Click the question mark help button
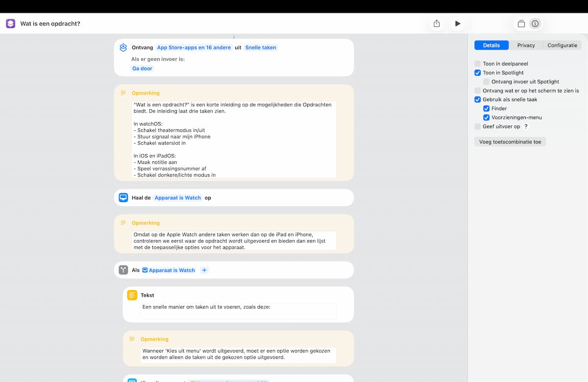The height and width of the screenshot is (382, 588). point(526,126)
